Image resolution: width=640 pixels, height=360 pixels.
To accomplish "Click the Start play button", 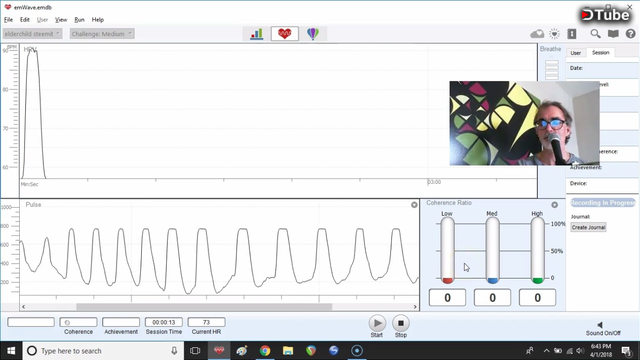I will (x=377, y=323).
